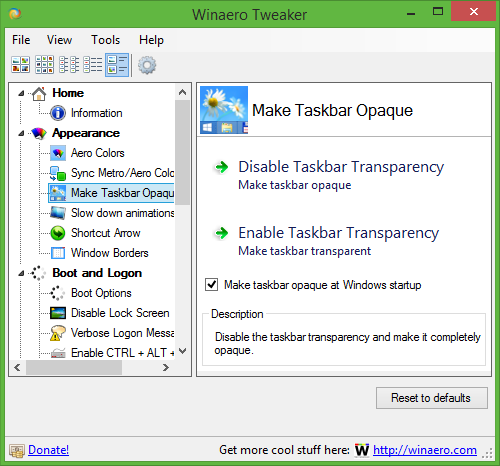This screenshot has width=500, height=466.
Task: Open the http://winaero.com link
Action: 425,450
